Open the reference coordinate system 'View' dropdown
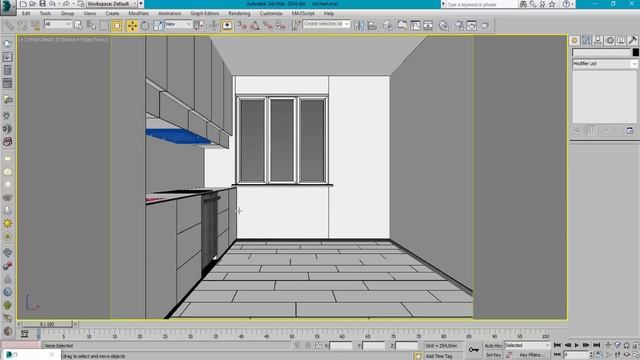This screenshot has height=360, width=640. click(x=178, y=24)
